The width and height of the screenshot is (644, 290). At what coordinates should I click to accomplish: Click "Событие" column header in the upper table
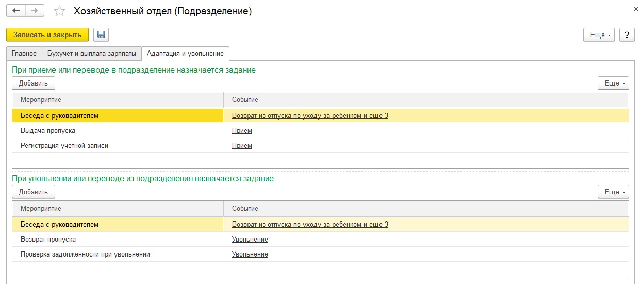(245, 99)
